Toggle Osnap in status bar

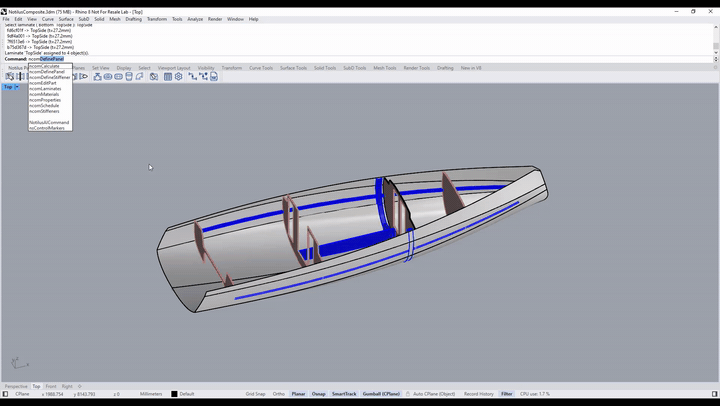click(319, 394)
